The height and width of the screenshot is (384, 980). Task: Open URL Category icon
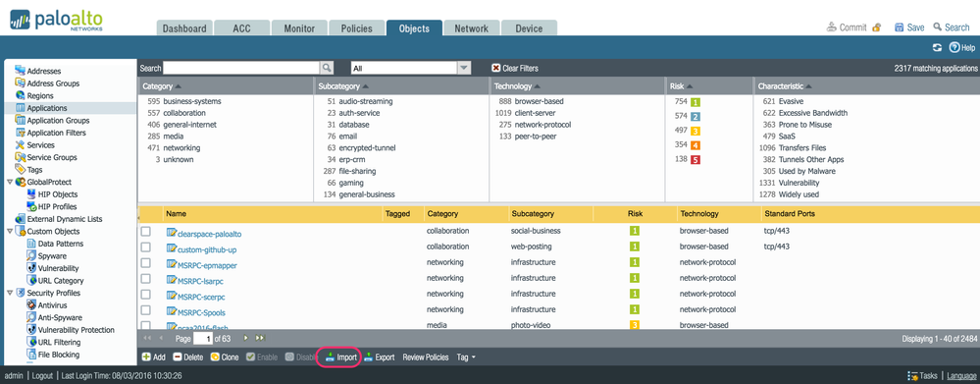[x=31, y=280]
